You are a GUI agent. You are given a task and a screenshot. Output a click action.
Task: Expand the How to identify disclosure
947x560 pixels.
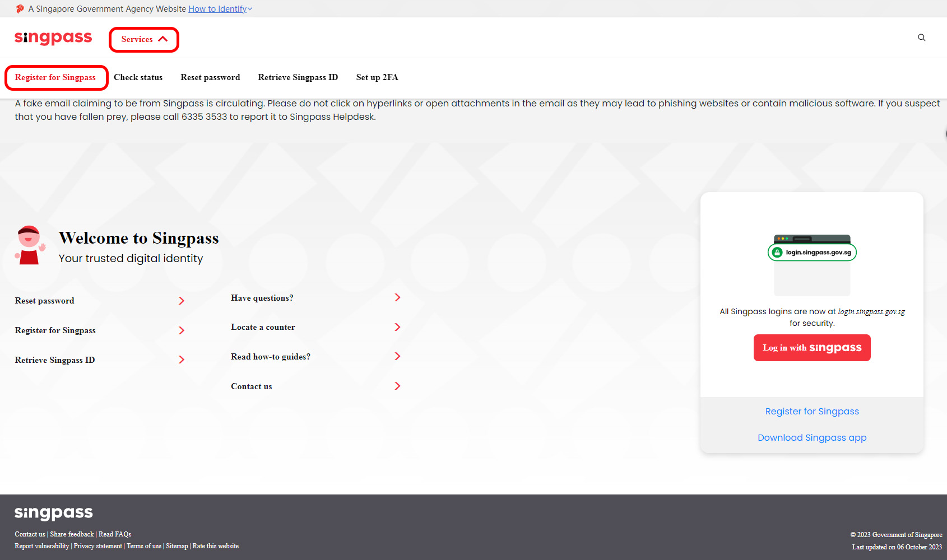click(220, 9)
